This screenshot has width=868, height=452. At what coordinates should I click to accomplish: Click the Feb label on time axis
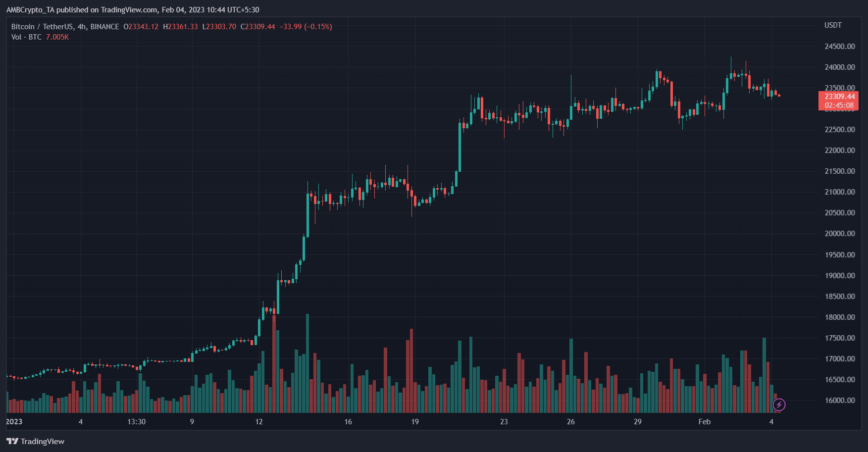click(704, 422)
